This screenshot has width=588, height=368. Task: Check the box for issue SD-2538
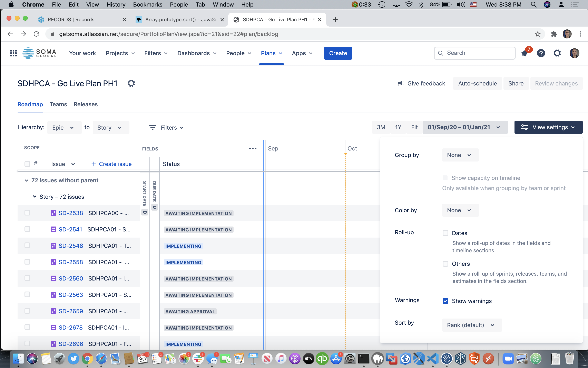tap(27, 213)
